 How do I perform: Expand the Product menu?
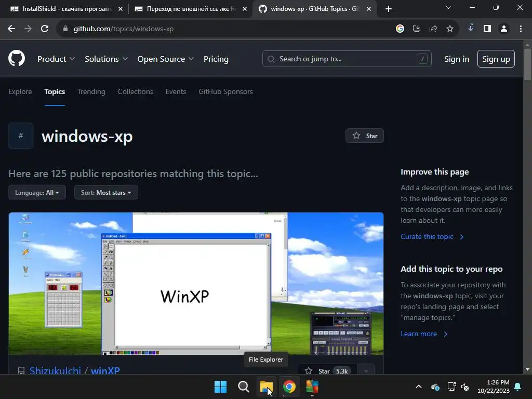pos(56,59)
